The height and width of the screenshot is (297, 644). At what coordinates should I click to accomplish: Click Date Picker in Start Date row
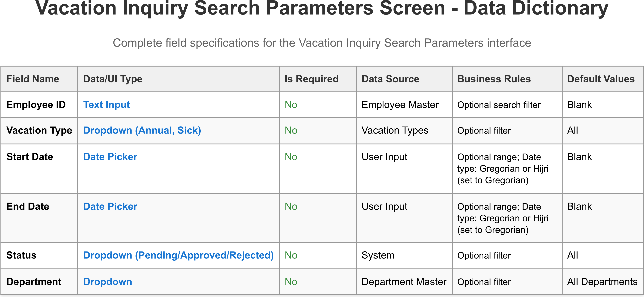pyautogui.click(x=110, y=157)
